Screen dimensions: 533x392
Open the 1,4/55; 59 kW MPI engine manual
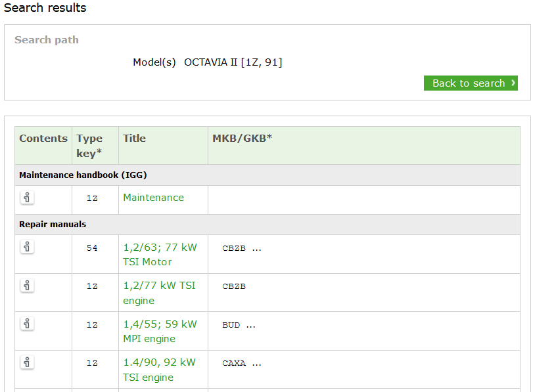160,331
